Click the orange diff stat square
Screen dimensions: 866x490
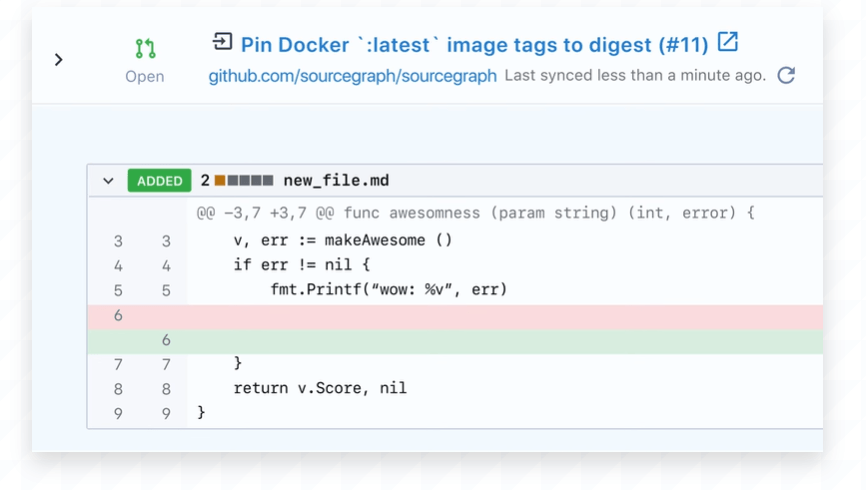click(x=219, y=181)
